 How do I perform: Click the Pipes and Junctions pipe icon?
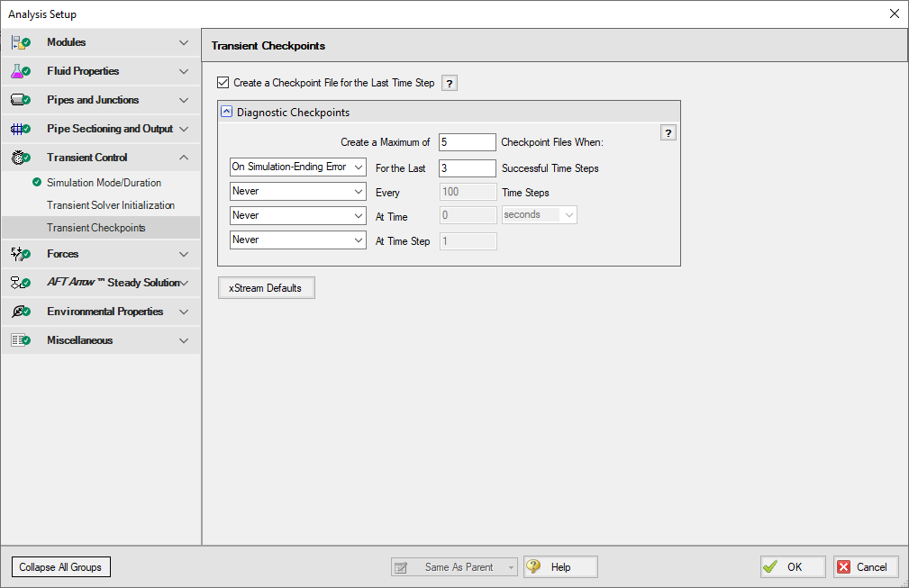click(21, 100)
